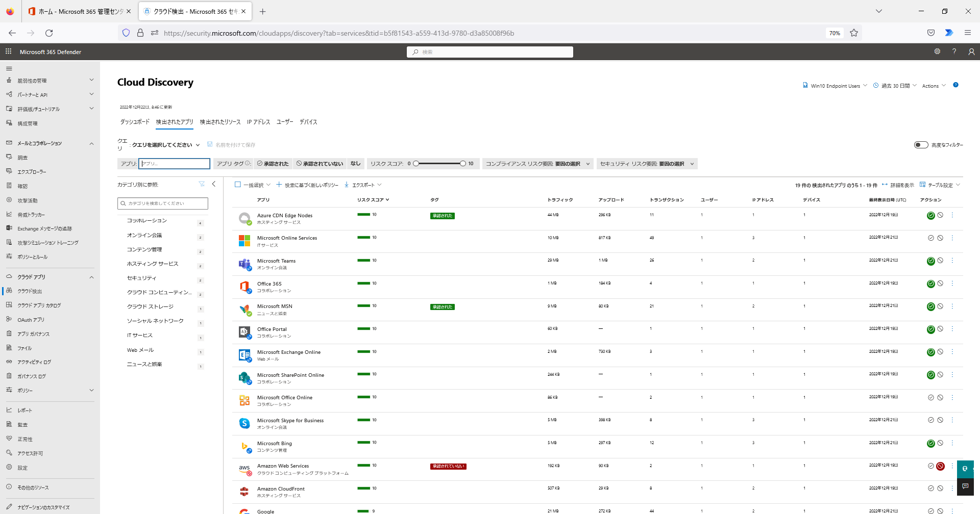980x514 pixels.
Task: Open the Actions dropdown
Action: coord(934,86)
